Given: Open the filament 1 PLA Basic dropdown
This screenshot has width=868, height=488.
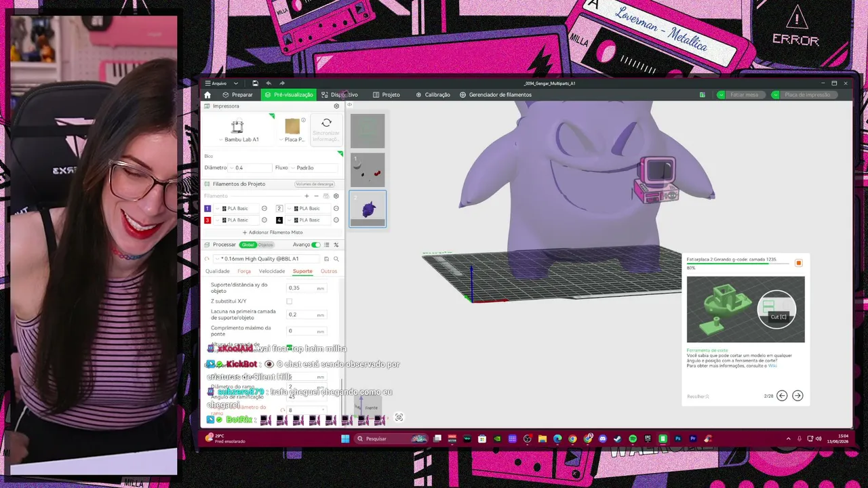Looking at the screenshot, I should point(237,208).
